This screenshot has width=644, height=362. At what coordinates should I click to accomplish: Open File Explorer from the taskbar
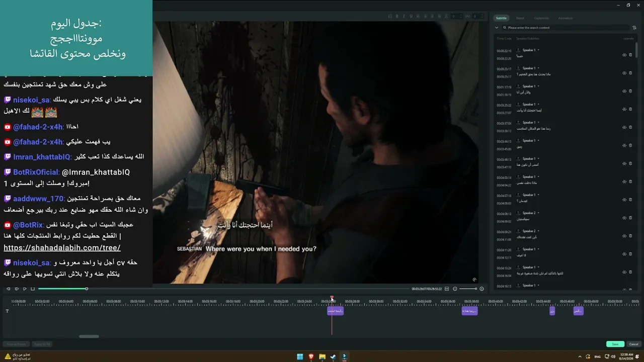[x=322, y=356]
